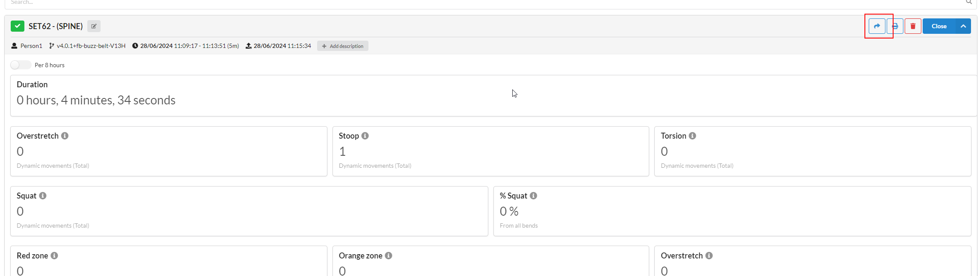Show info for Torsion metric
The image size is (980, 276).
pyautogui.click(x=692, y=136)
